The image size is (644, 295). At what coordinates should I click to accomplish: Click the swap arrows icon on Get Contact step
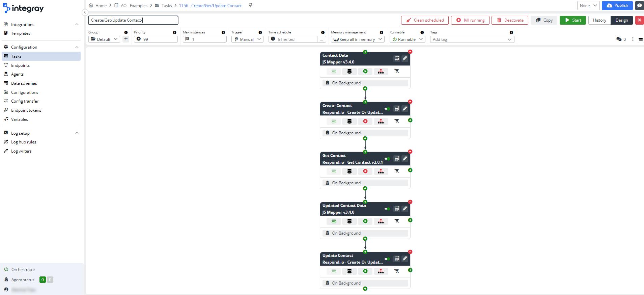[397, 159]
